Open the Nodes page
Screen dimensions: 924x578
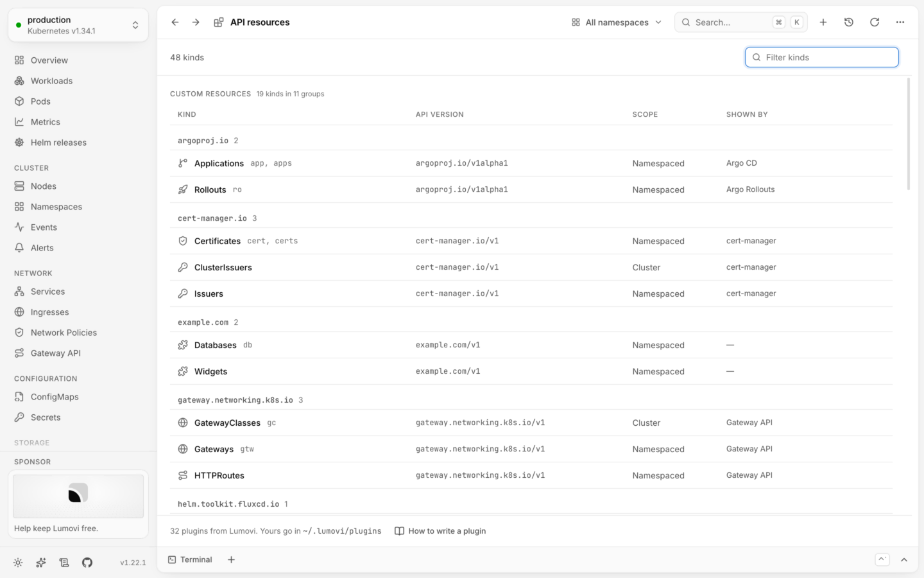[78, 186]
